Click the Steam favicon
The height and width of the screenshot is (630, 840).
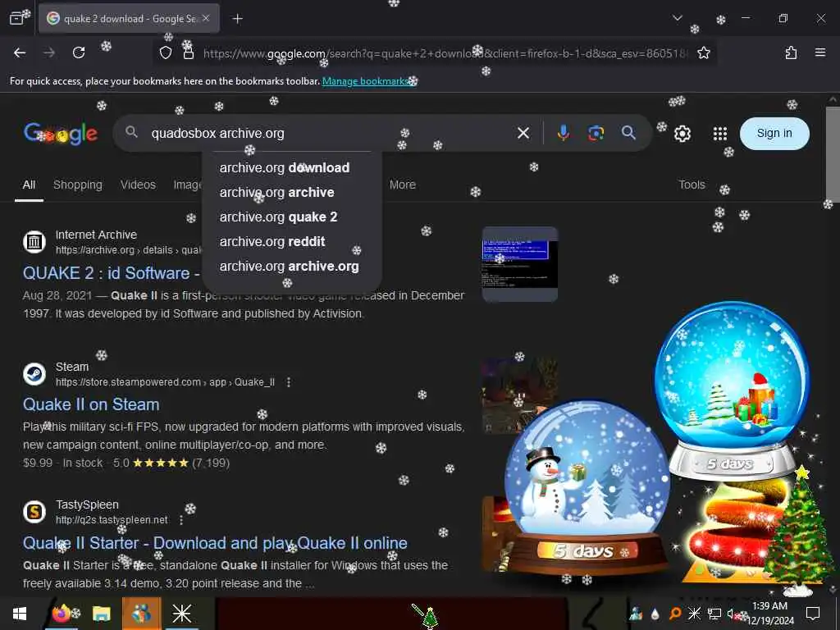tap(34, 374)
